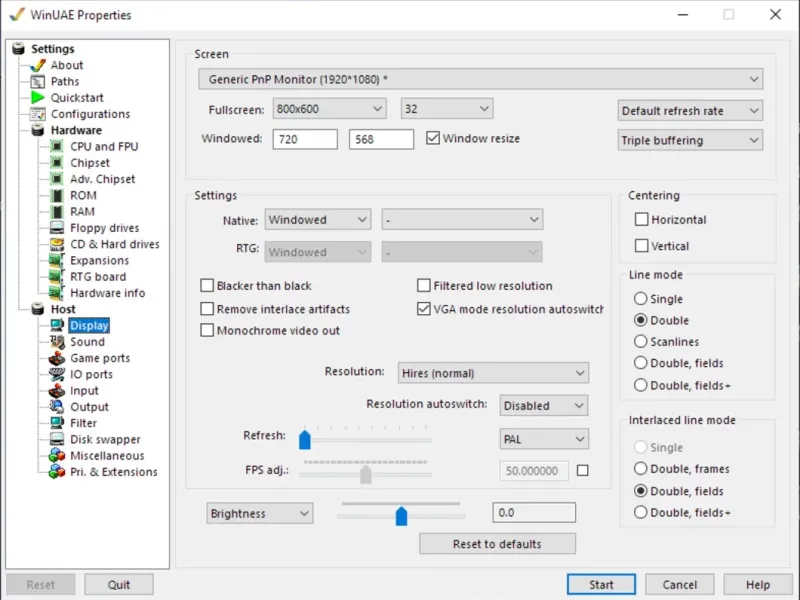
Task: Click the Brightness value field 0.0
Action: (x=534, y=513)
